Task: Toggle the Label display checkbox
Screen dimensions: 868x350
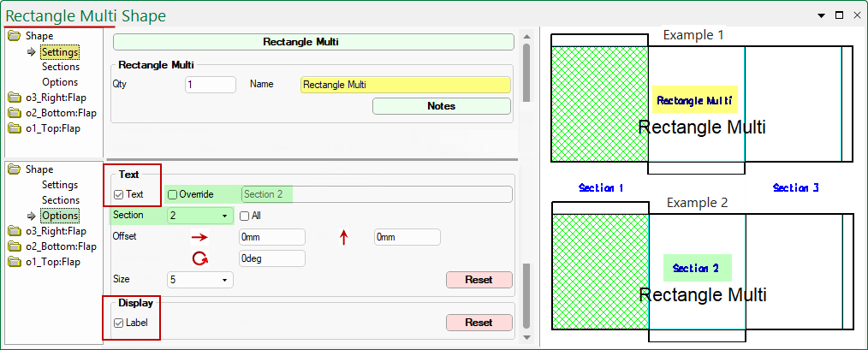Action: (119, 323)
